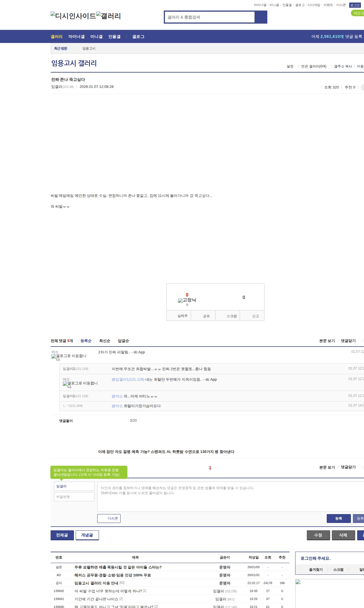
Task: Submit the comment with the dark 등록 button
Action: coord(339,518)
